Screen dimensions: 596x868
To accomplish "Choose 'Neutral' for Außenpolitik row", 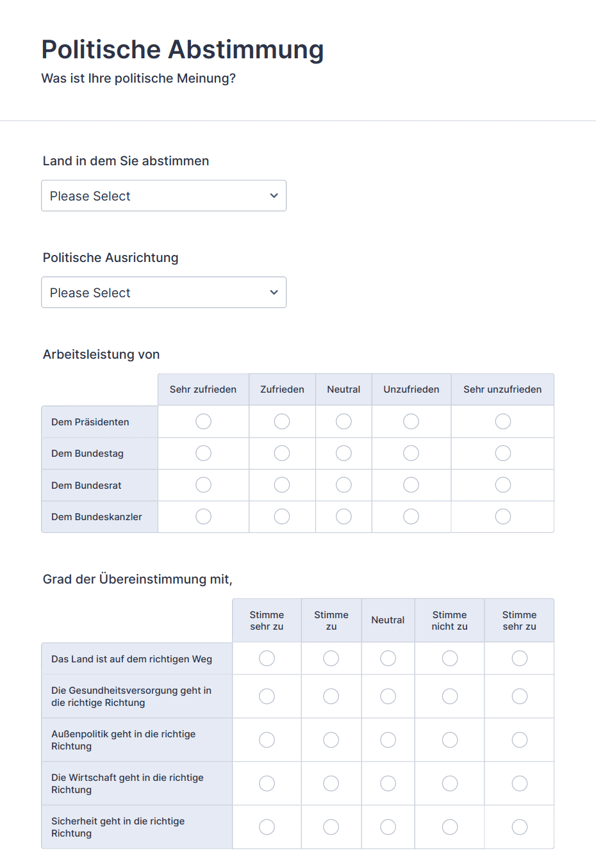I will coord(388,740).
